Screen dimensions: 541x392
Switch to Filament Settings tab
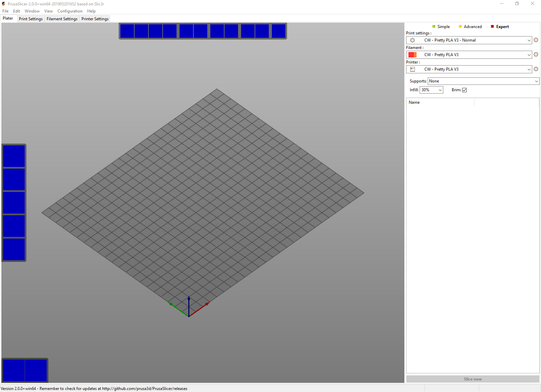[62, 19]
